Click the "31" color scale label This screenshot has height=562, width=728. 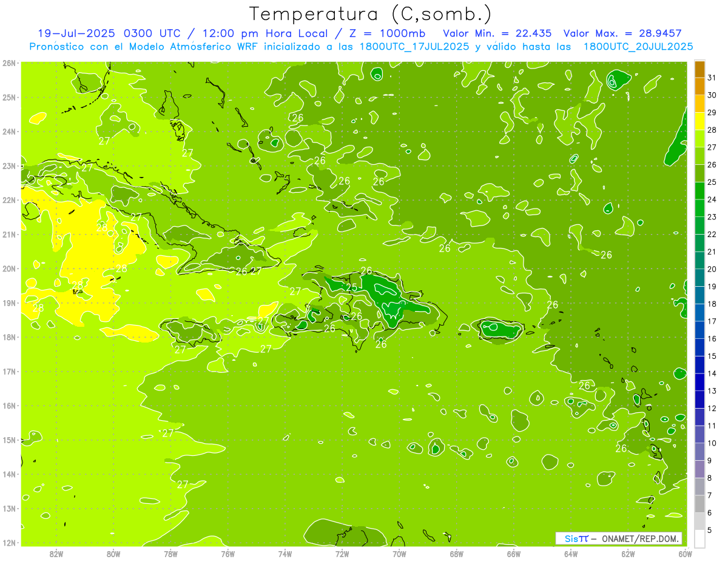point(712,78)
